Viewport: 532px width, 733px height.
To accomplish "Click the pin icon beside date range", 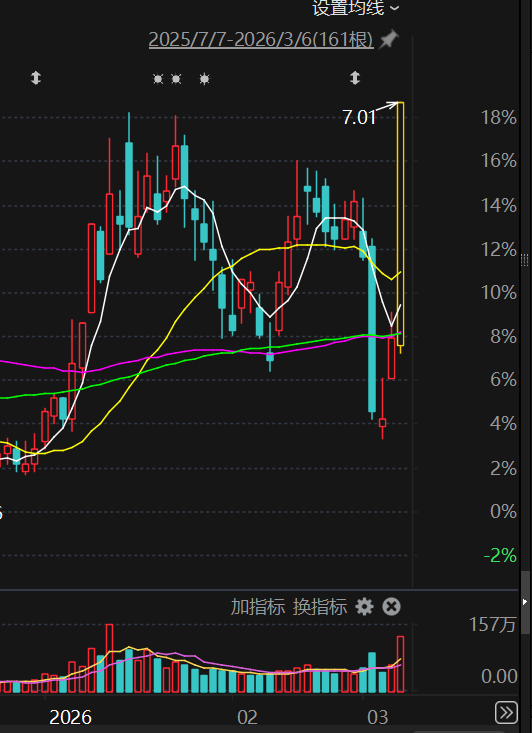I will pyautogui.click(x=389, y=39).
